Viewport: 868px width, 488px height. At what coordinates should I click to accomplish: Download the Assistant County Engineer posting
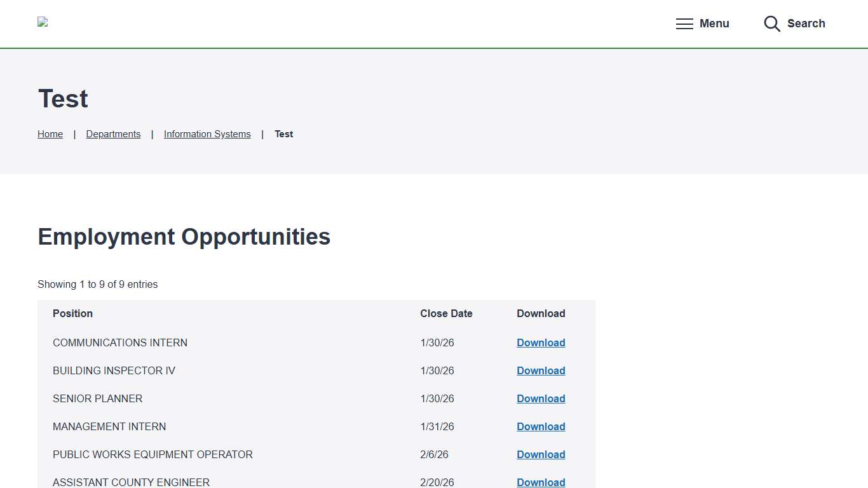[541, 482]
